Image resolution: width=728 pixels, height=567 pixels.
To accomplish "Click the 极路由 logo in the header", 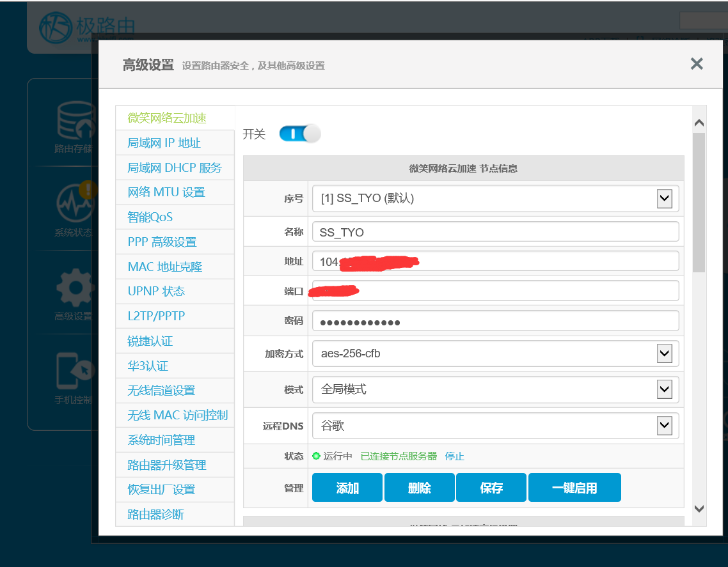I will 87,27.
